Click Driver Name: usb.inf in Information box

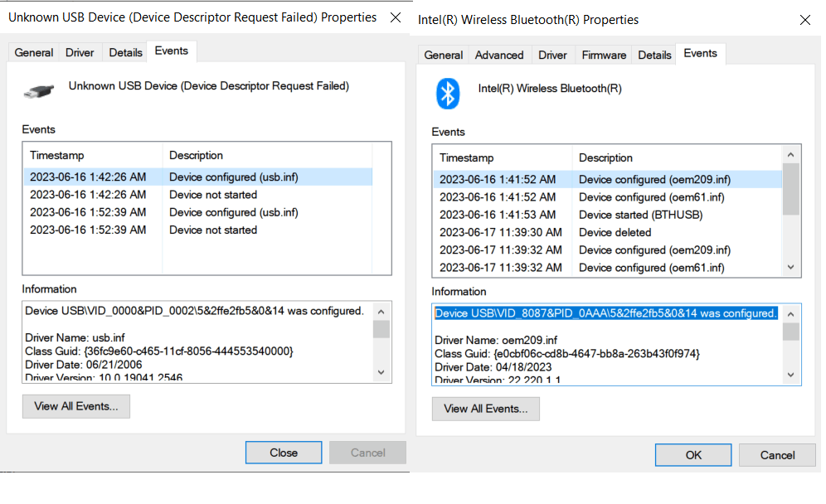(75, 337)
